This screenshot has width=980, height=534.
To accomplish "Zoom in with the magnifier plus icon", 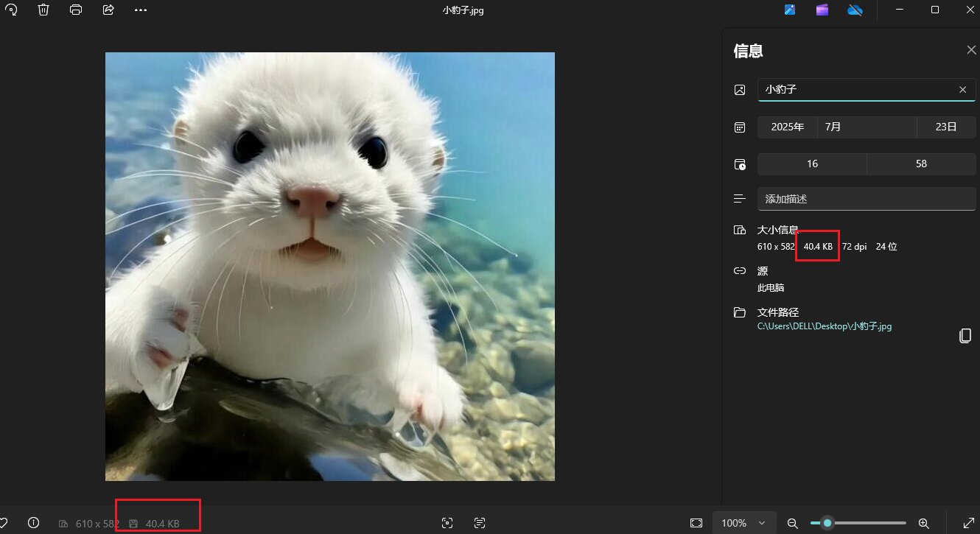I will point(925,523).
